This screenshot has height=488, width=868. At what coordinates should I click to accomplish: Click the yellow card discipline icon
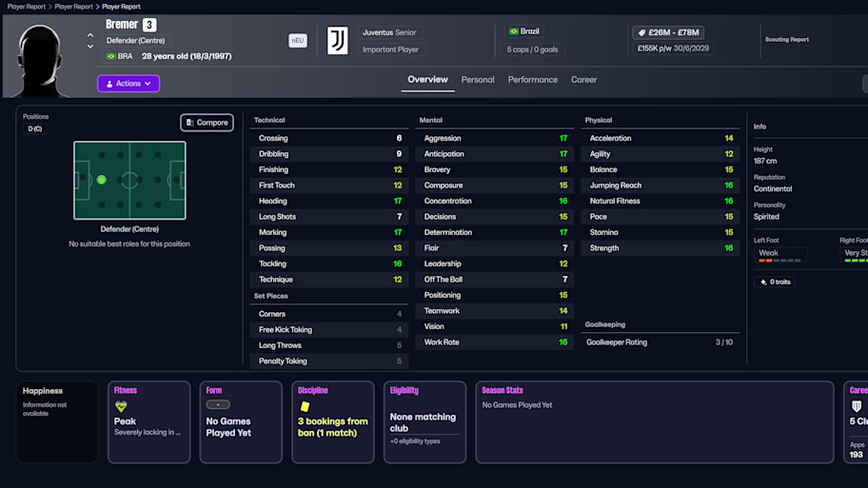pos(306,406)
